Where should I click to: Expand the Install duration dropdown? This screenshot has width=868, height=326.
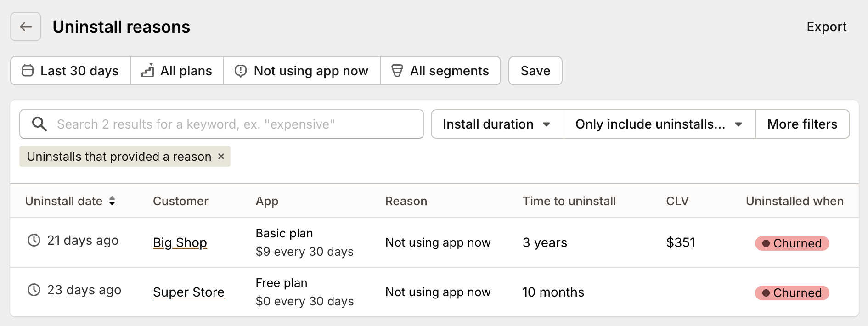click(x=497, y=124)
